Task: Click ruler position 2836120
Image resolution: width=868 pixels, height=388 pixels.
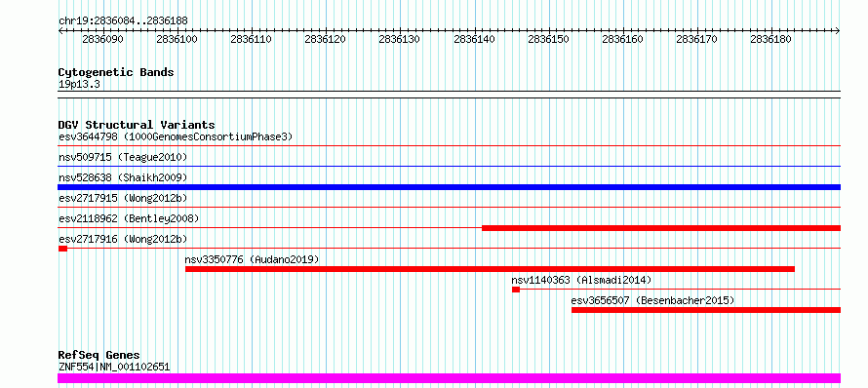Action: tap(326, 40)
